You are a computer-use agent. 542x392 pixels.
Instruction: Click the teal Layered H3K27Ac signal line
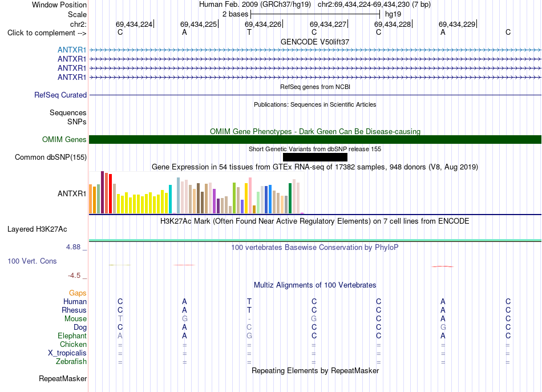click(315, 240)
